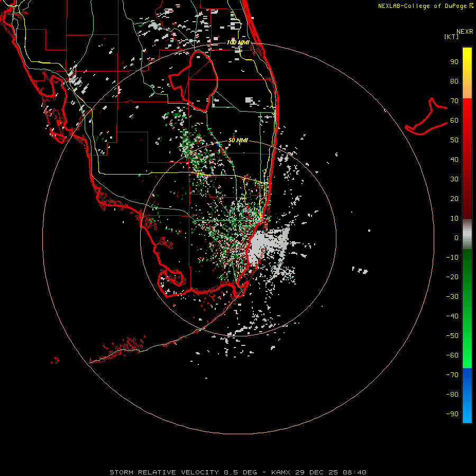Image resolution: width=476 pixels, height=476 pixels.
Task: Click the -10 value on the velocity scale
Action: tap(452, 258)
